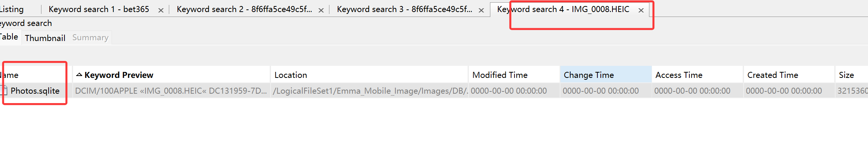Select the Keyword search 4 - IMG_0008.HEIC tab
The height and width of the screenshot is (149, 868).
[563, 9]
